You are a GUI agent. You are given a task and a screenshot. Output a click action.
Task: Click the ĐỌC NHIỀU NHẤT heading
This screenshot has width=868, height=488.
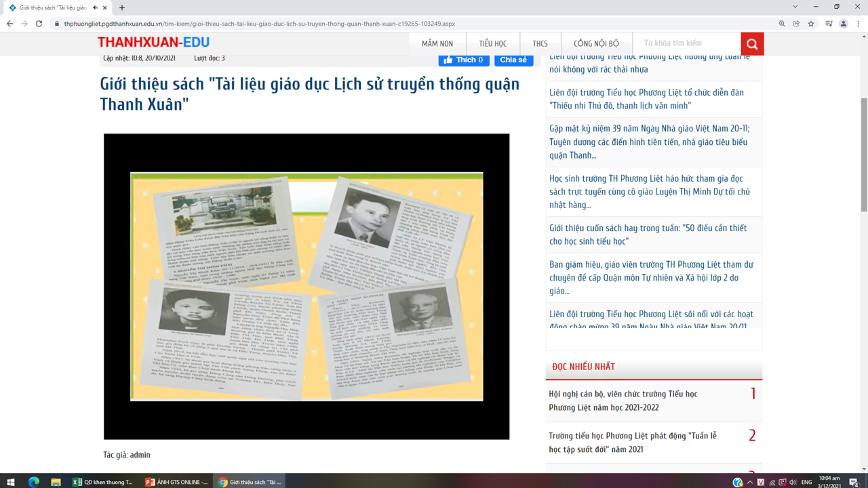pos(583,367)
